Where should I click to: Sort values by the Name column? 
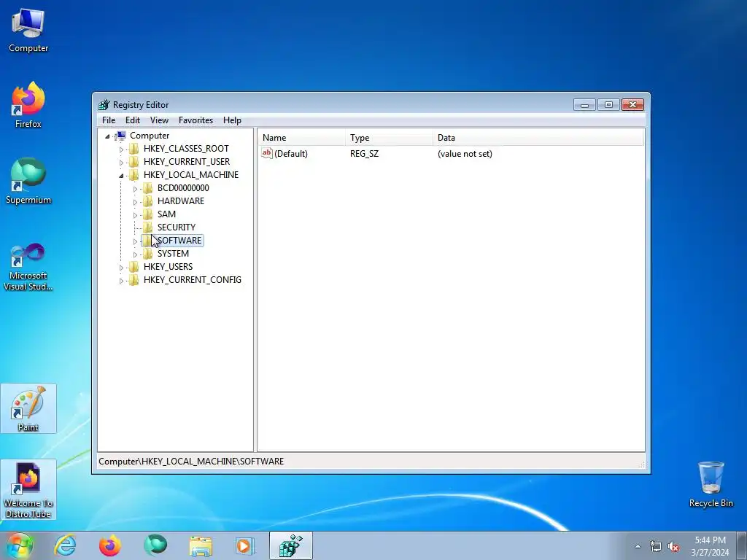(302, 138)
